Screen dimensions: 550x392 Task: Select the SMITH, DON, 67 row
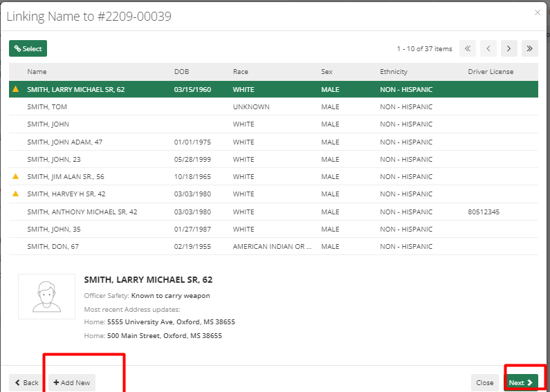(x=273, y=247)
